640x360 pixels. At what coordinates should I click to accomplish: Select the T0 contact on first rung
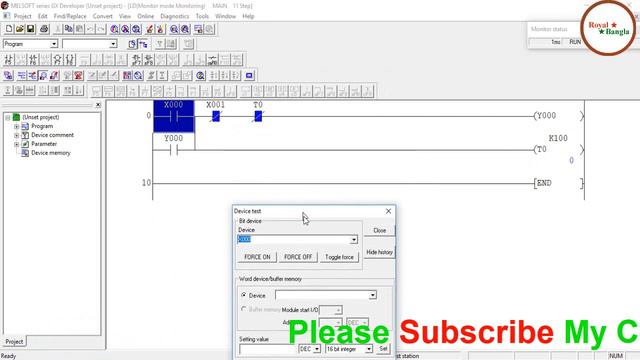[258, 116]
